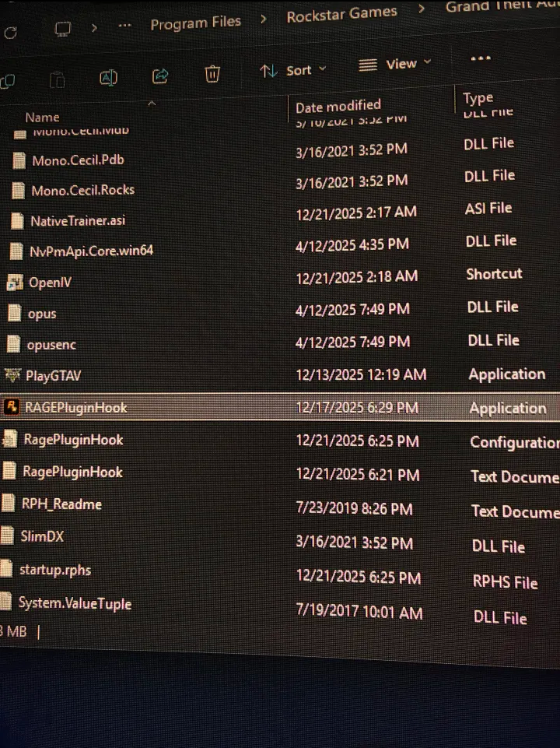The image size is (560, 748).
Task: Select the NvPmApi.Core.win64 file icon
Action: (16, 251)
